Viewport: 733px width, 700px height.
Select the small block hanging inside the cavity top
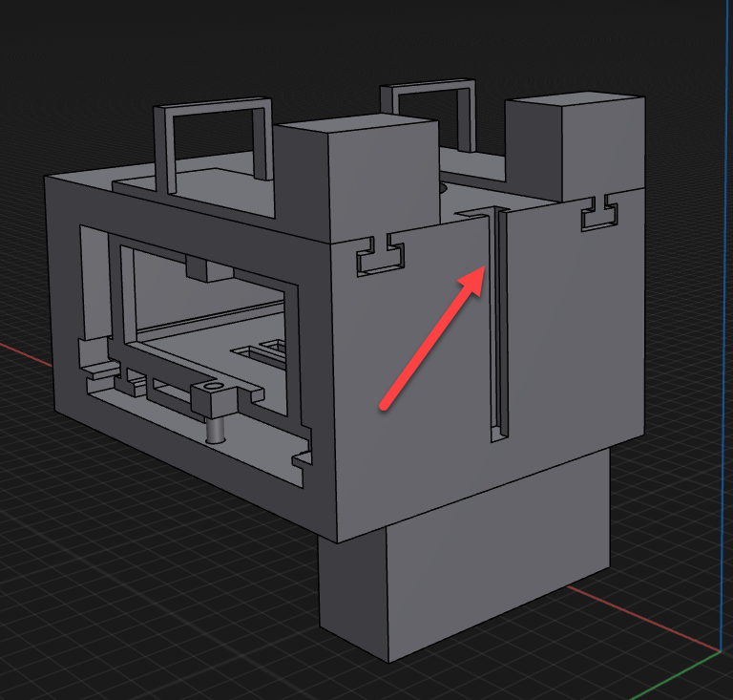206,268
